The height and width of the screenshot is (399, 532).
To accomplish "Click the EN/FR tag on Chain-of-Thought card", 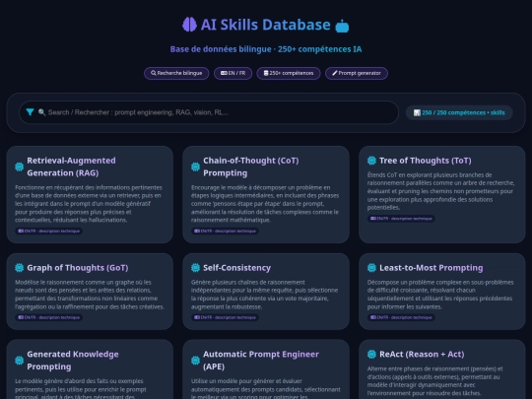I will (225, 232).
